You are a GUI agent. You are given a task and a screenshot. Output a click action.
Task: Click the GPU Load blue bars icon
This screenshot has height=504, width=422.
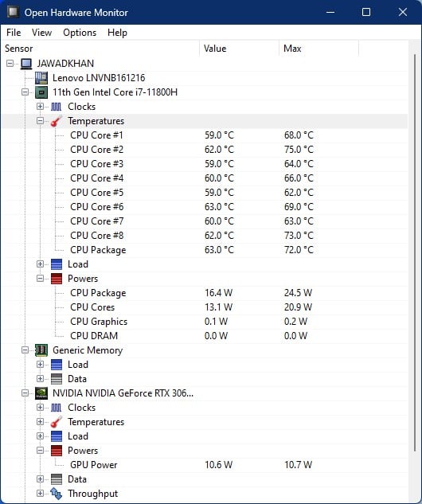coord(57,436)
